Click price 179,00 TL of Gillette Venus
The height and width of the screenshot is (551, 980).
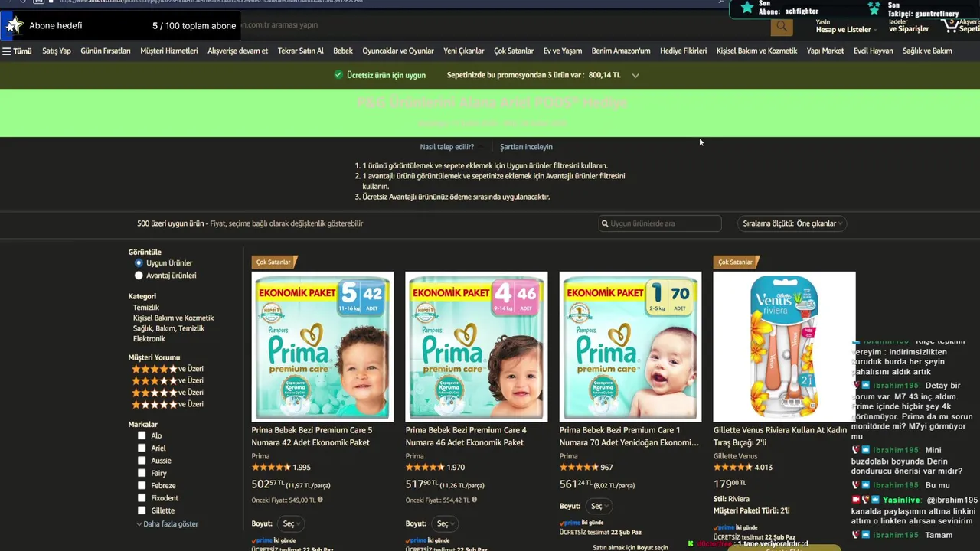click(730, 484)
